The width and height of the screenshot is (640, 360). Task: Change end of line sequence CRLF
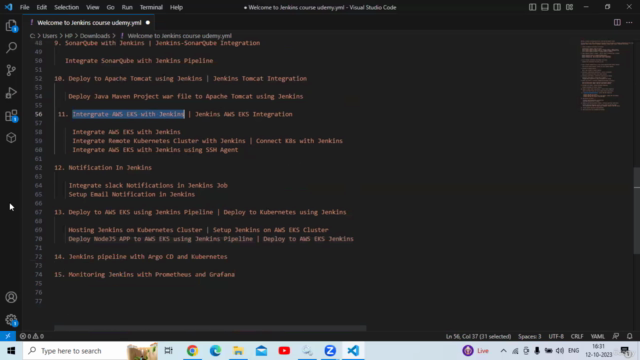[x=577, y=336]
